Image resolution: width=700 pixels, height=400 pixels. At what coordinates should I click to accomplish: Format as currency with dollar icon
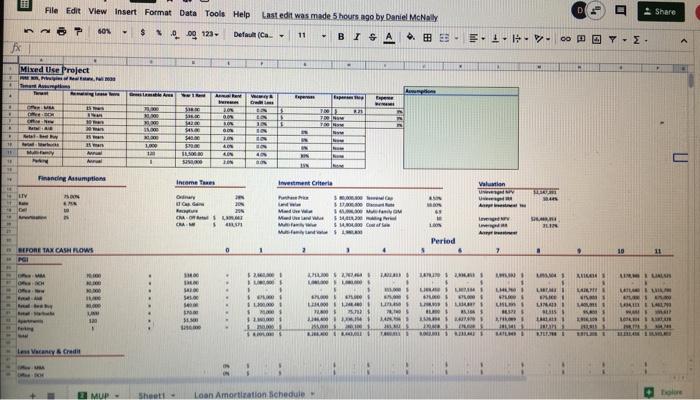(x=142, y=32)
